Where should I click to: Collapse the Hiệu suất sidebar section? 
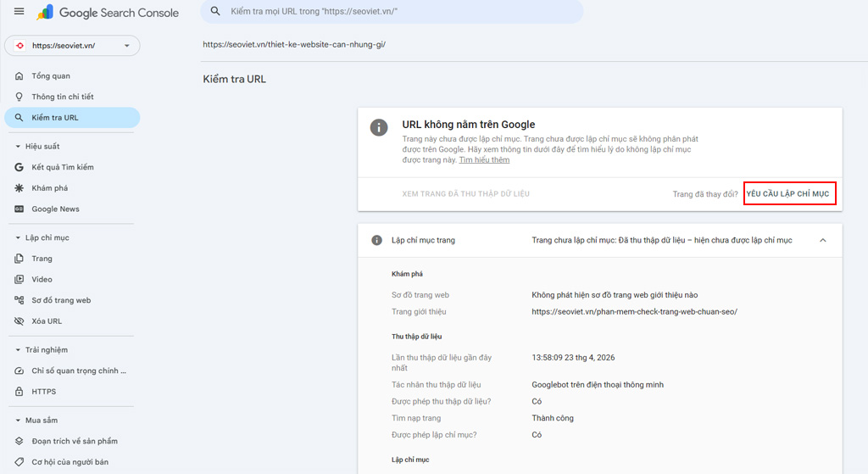point(18,147)
